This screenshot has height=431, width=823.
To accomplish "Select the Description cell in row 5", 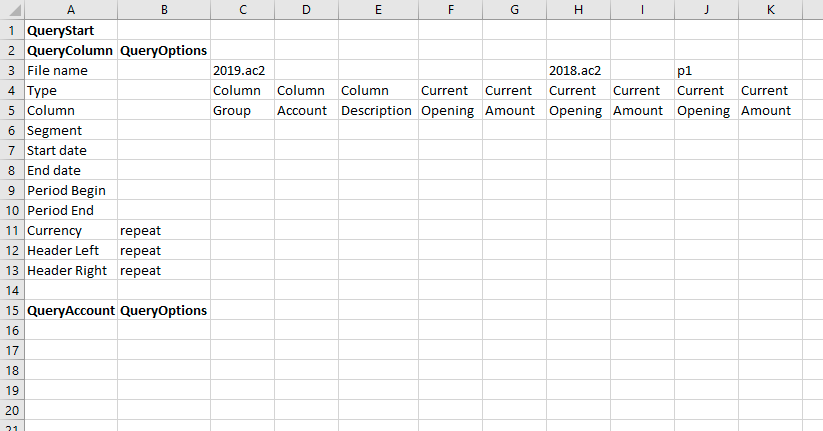I will [378, 111].
